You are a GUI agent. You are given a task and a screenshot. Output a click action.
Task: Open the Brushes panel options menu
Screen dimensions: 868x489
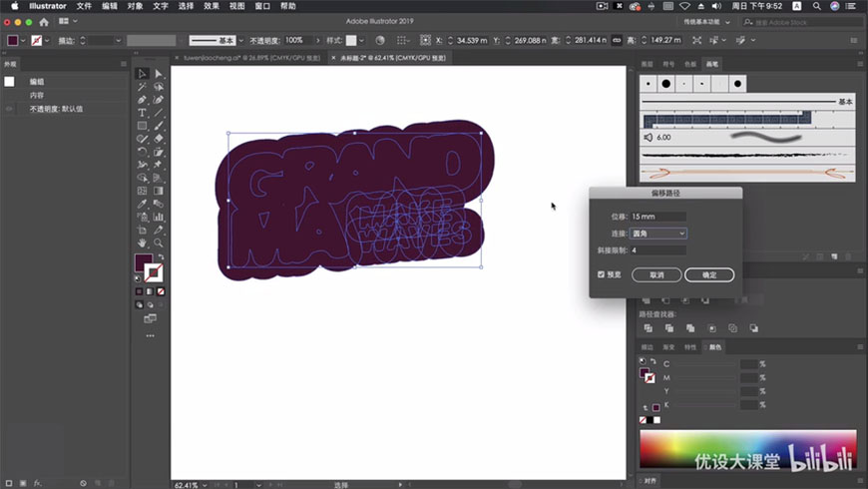pos(860,64)
